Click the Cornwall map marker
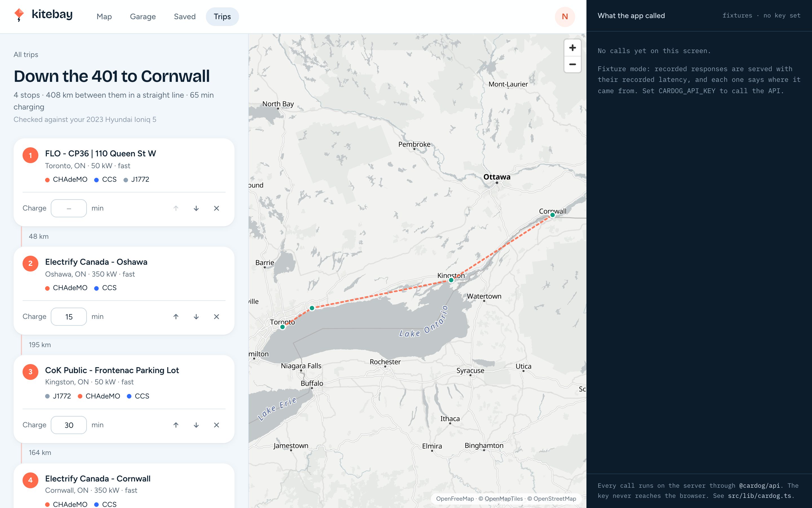 pos(553,215)
